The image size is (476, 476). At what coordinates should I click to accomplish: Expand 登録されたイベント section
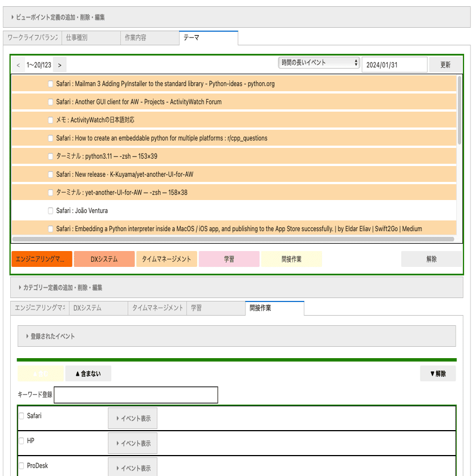(237, 336)
